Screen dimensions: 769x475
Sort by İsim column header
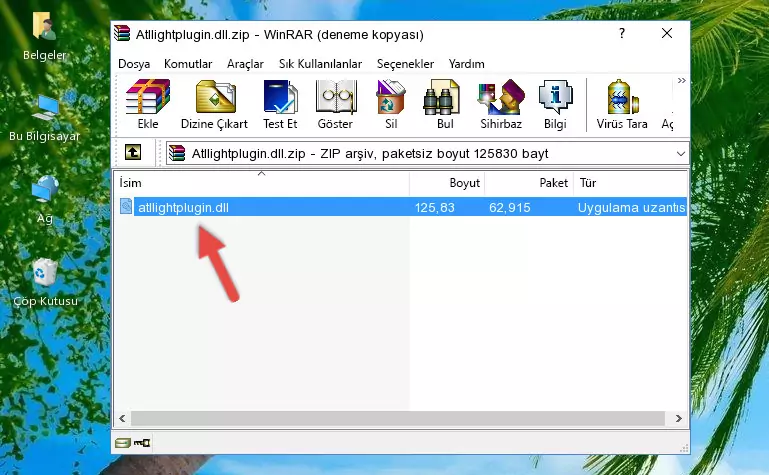coord(262,183)
